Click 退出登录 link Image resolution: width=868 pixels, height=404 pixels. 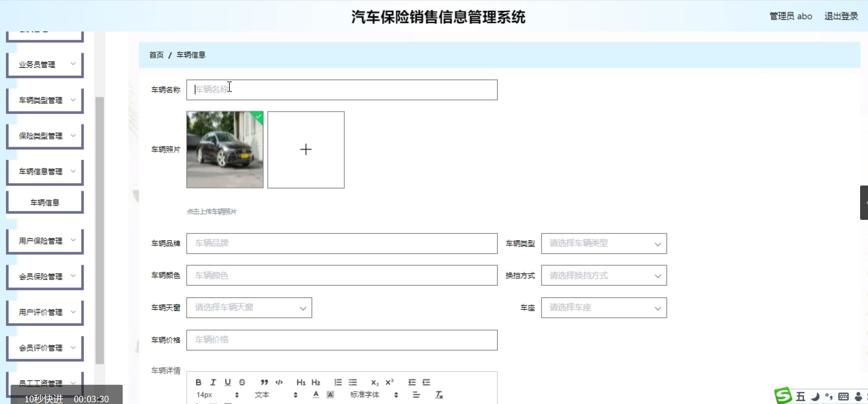coord(841,16)
